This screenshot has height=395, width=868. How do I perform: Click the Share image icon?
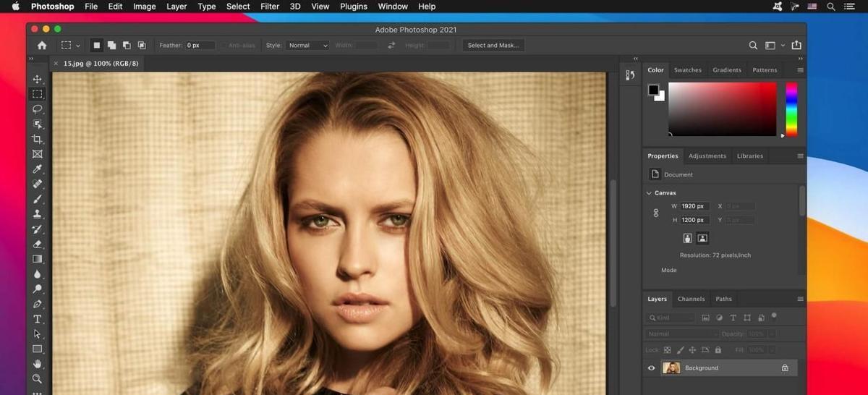796,45
